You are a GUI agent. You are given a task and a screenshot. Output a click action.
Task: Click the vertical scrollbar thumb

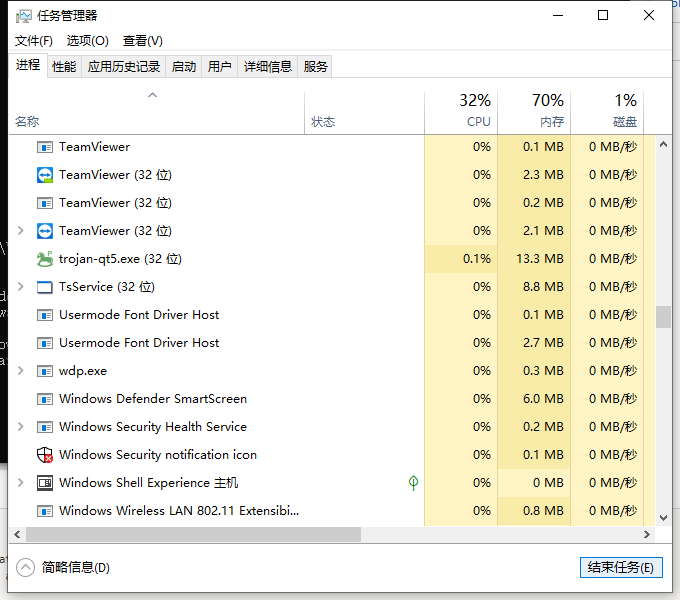(663, 317)
